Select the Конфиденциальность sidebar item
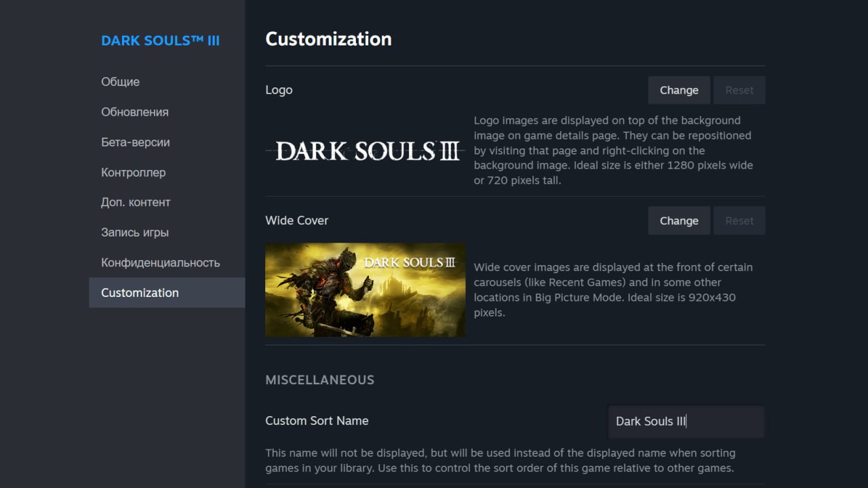This screenshot has width=868, height=488. [161, 262]
